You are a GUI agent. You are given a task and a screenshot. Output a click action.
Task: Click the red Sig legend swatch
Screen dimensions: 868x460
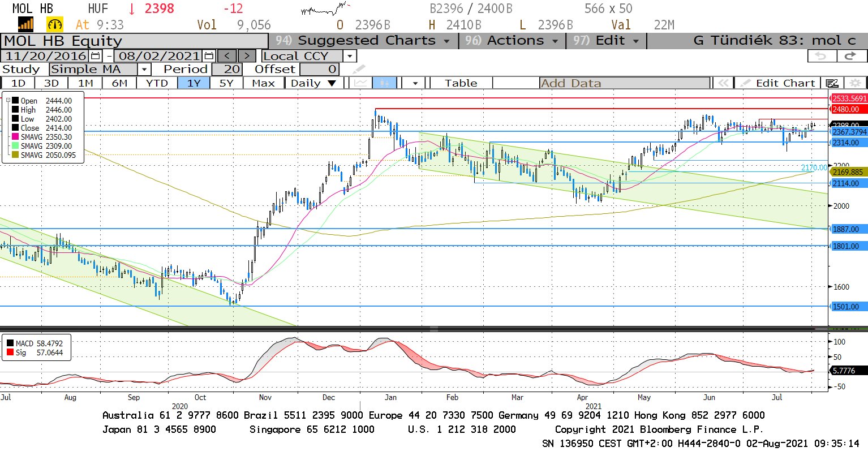(x=10, y=352)
